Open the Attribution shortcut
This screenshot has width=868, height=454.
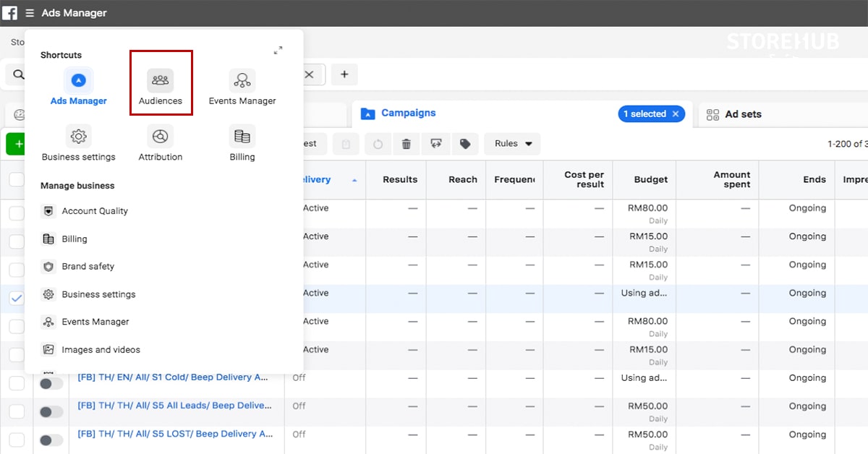(161, 142)
